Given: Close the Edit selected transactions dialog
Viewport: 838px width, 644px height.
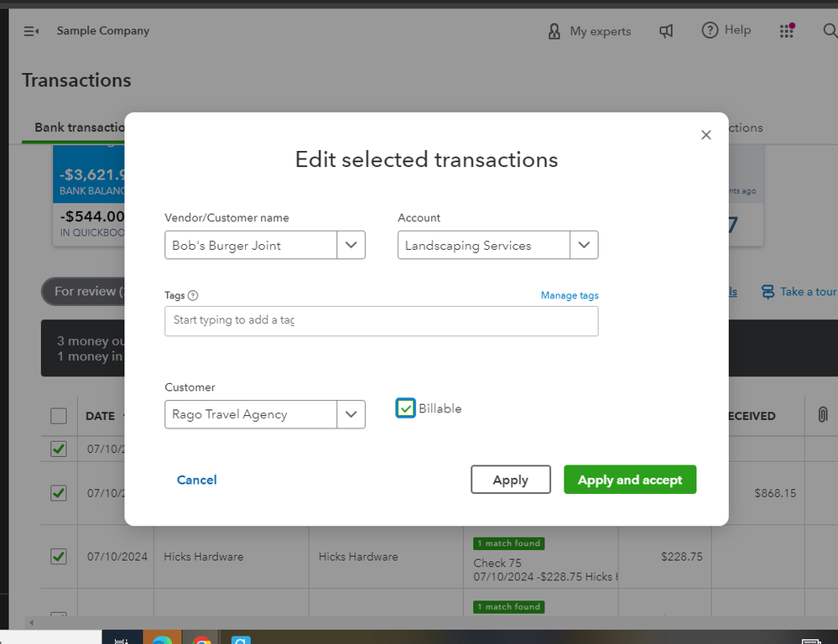Looking at the screenshot, I should click(x=706, y=135).
